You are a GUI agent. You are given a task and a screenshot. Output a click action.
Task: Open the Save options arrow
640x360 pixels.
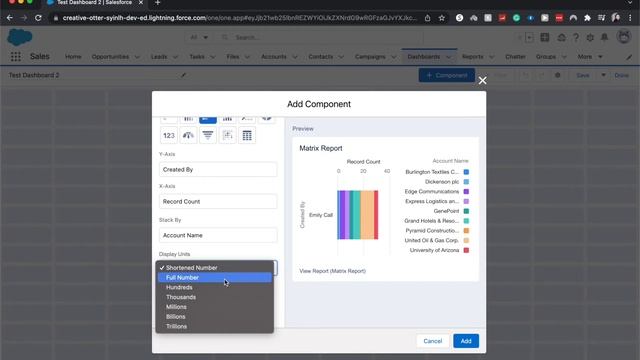603,75
